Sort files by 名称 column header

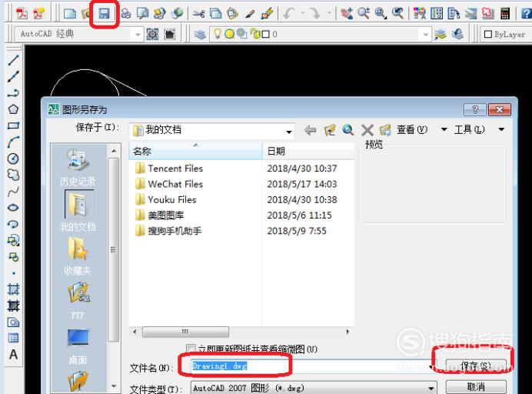[195, 151]
